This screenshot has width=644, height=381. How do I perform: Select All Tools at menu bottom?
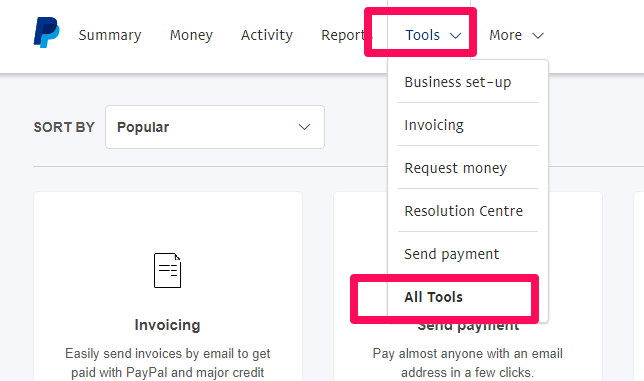[x=433, y=297]
